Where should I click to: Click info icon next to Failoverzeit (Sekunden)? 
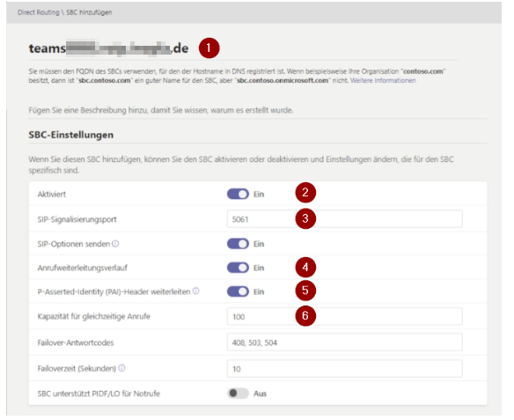point(121,368)
